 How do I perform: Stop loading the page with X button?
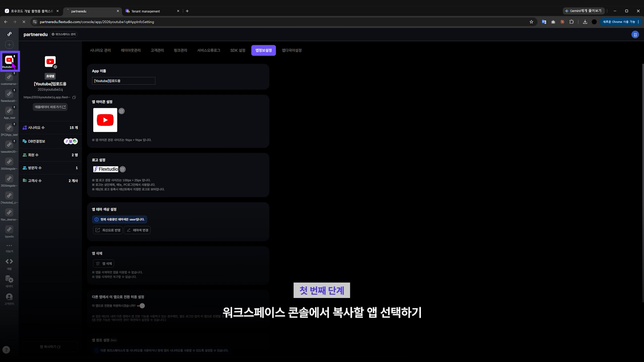coord(24,22)
